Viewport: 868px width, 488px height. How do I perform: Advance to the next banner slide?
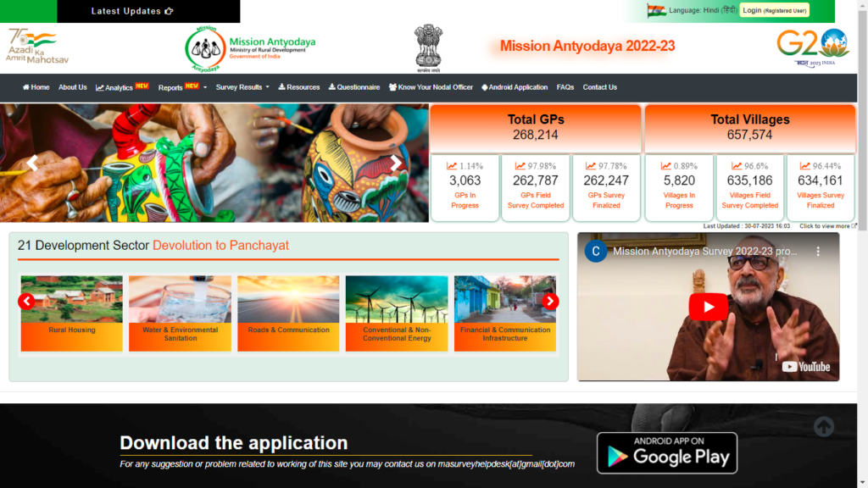pos(395,163)
